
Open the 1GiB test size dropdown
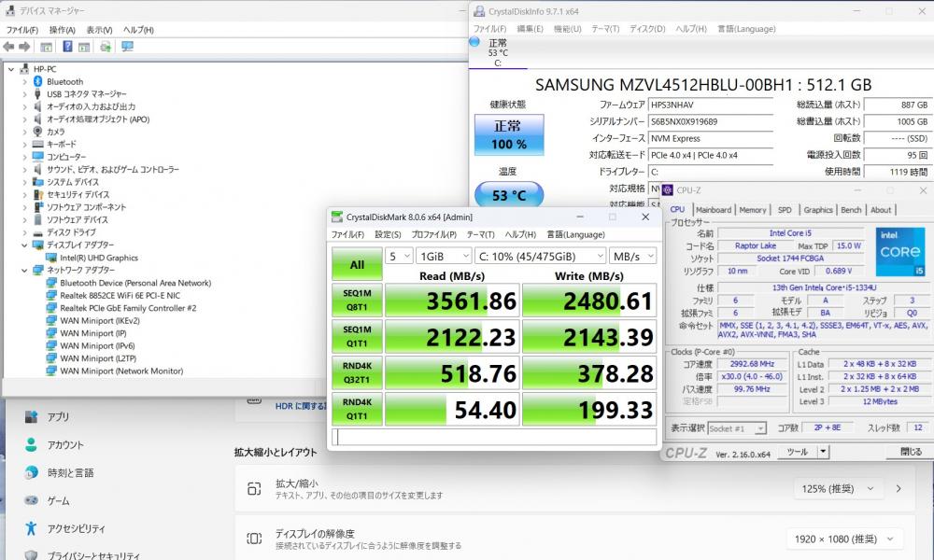point(443,256)
